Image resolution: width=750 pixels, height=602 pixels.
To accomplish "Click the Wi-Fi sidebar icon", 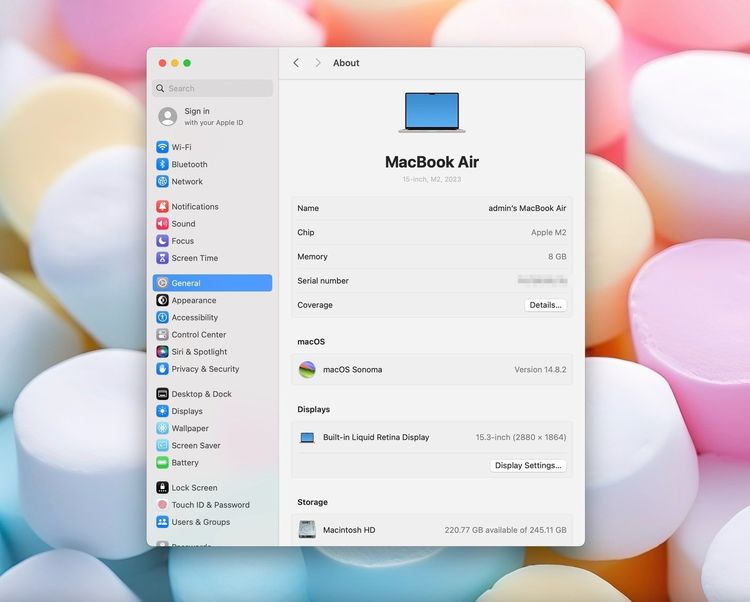I will [x=162, y=147].
